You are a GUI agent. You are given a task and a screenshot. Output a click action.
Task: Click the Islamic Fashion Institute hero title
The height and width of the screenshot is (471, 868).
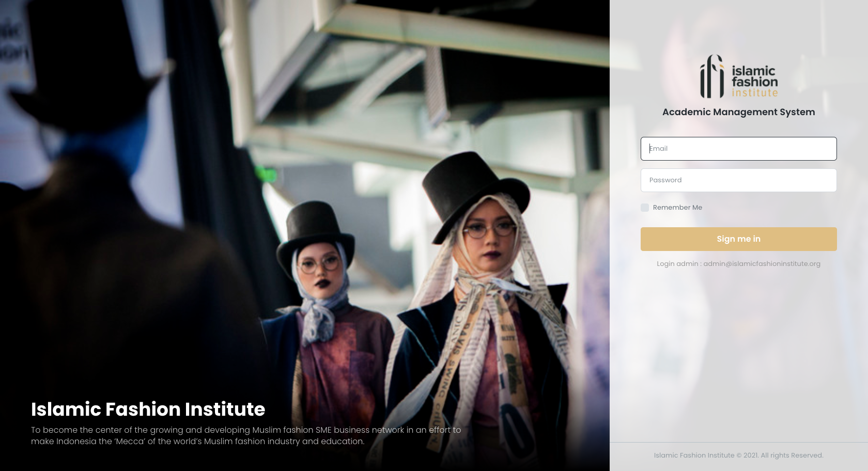pos(148,409)
